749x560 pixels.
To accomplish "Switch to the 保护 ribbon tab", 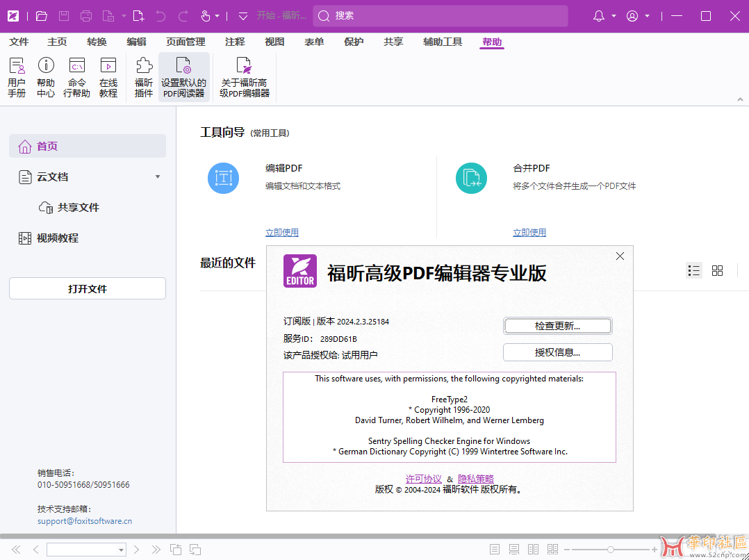I will tap(354, 42).
